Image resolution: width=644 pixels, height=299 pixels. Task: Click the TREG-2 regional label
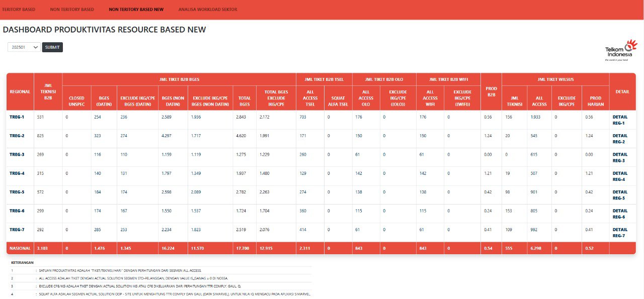pos(17,136)
